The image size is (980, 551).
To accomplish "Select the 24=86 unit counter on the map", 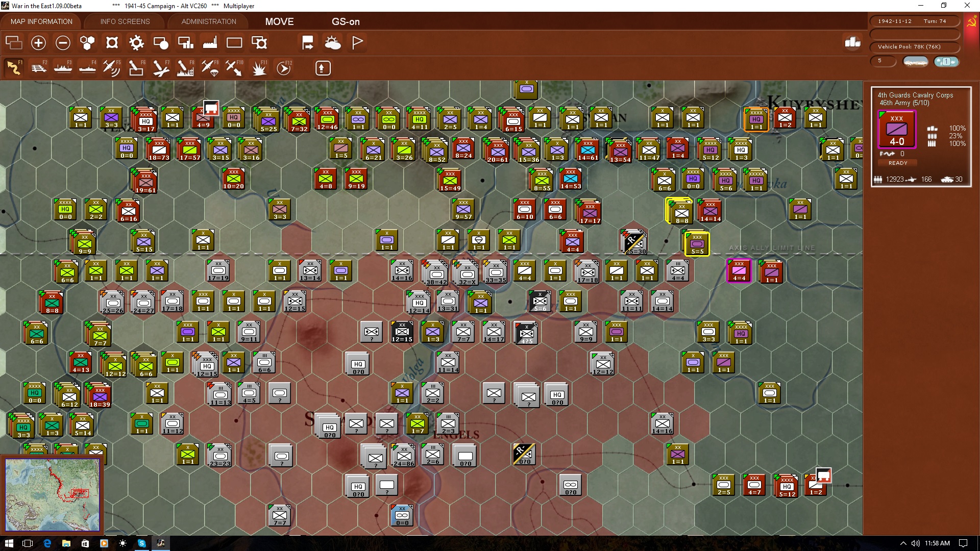I will tap(404, 455).
